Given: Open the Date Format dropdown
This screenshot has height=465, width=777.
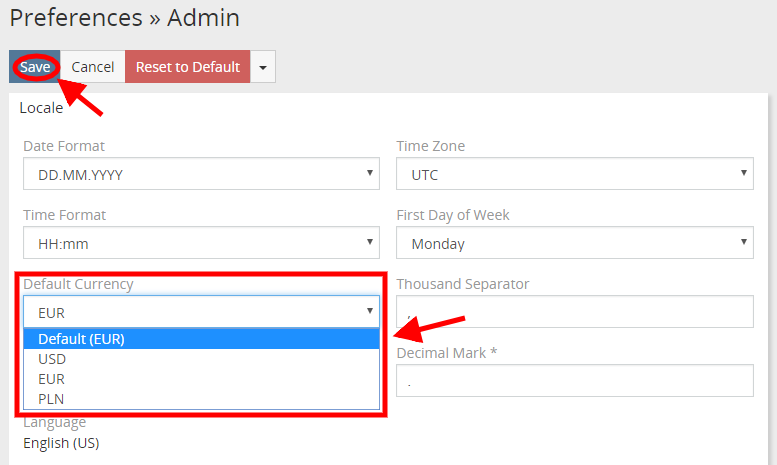Looking at the screenshot, I should (201, 174).
